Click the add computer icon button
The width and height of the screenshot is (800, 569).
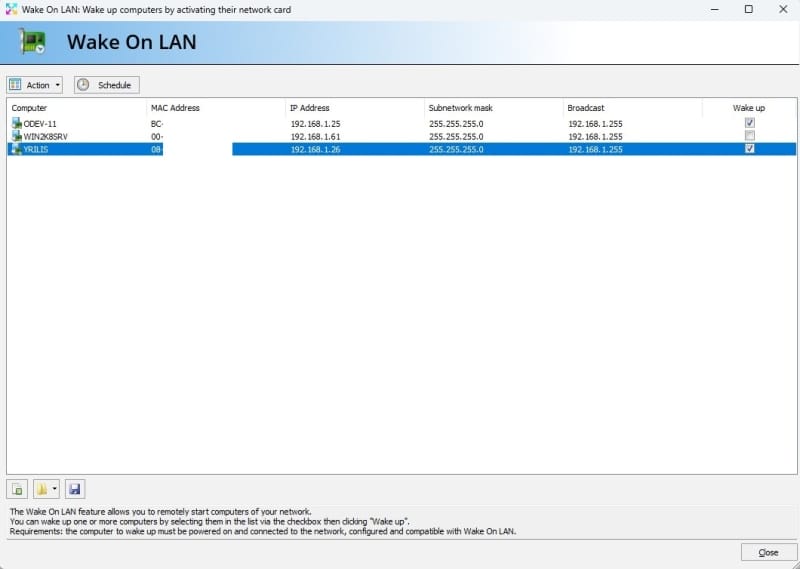(17, 489)
